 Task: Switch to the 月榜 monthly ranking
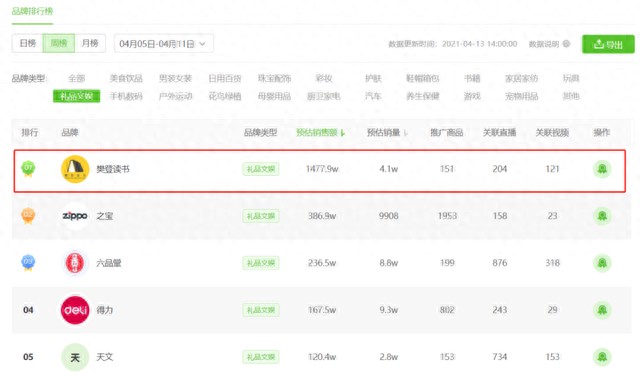pos(90,43)
